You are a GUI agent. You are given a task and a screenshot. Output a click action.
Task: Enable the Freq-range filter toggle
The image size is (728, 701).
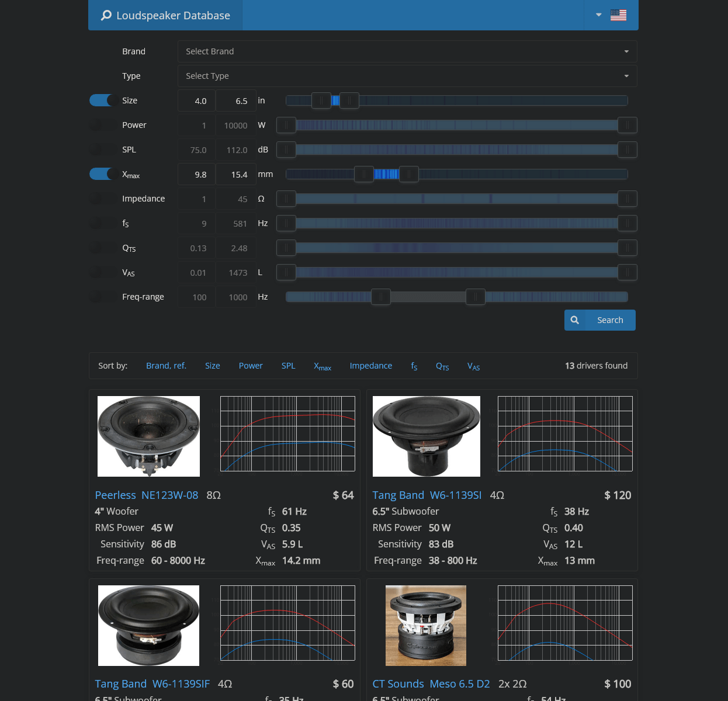click(103, 297)
